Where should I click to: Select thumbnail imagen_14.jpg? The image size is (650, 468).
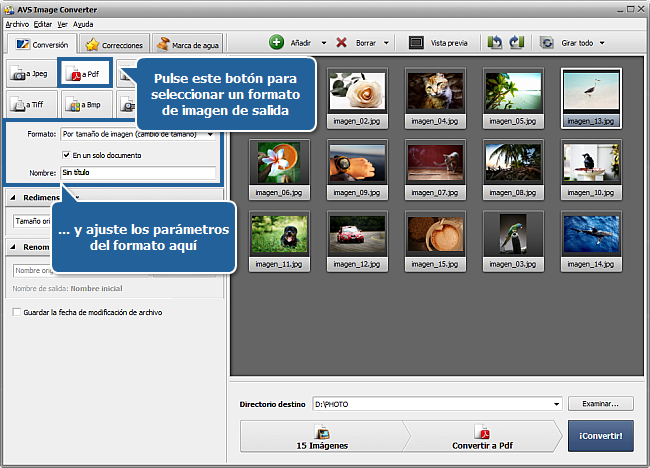pyautogui.click(x=591, y=241)
